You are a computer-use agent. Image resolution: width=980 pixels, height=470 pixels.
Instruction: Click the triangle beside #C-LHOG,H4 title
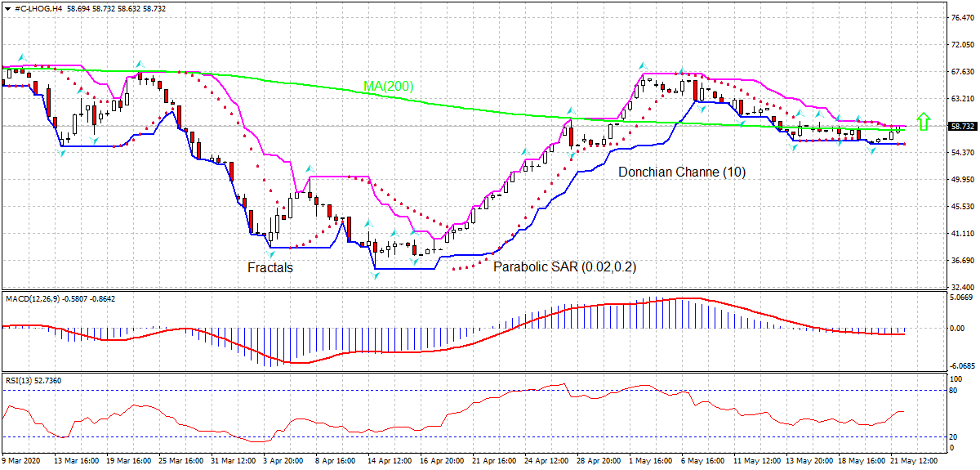[x=7, y=7]
